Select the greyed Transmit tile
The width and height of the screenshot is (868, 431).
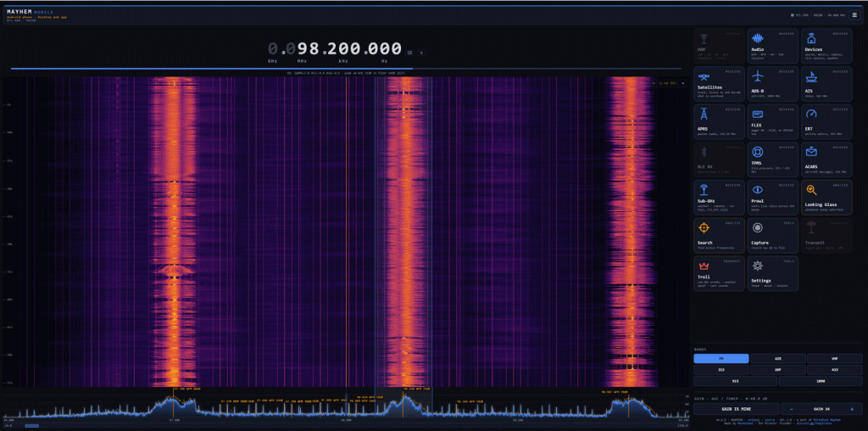click(826, 236)
